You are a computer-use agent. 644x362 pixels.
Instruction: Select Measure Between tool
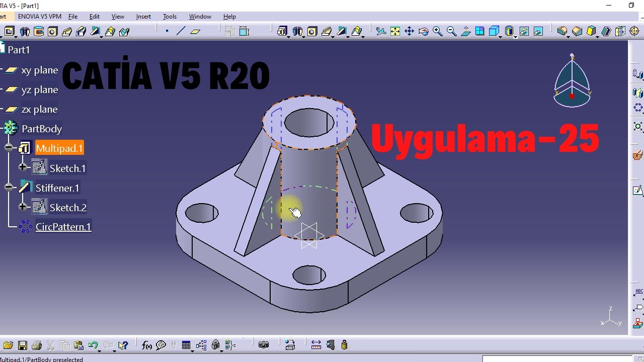316,345
